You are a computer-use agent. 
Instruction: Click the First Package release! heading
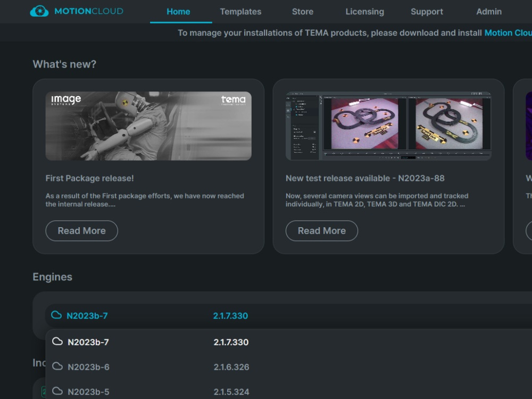click(x=89, y=178)
